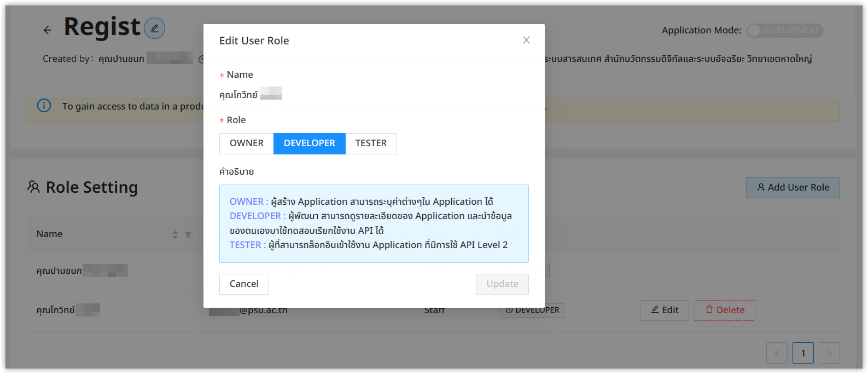
Task: Select page 1 in pagination
Action: coord(803,353)
